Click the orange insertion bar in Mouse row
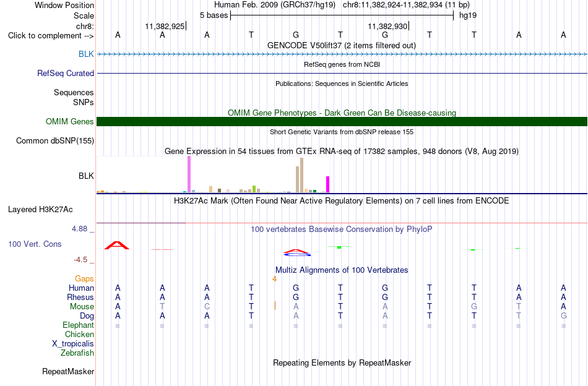Viewport: 588px width, 386px height. click(x=275, y=306)
